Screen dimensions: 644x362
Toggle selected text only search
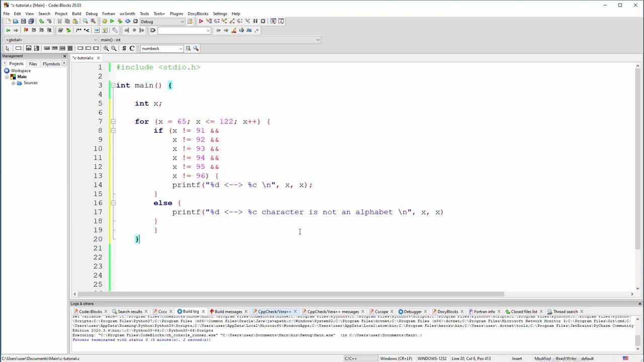coord(242,30)
